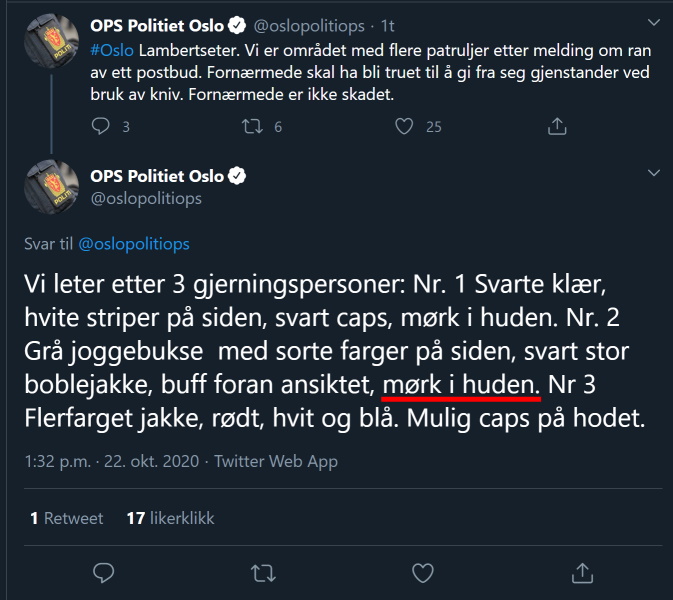Reply to the first Lambertseter tweet
The image size is (673, 600).
101,126
